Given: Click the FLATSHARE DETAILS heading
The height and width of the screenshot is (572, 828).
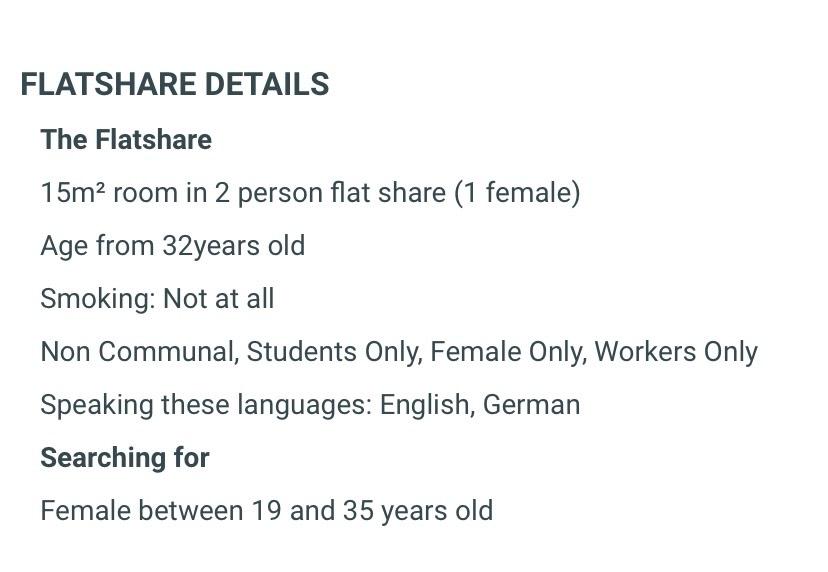Looking at the screenshot, I should [x=175, y=85].
